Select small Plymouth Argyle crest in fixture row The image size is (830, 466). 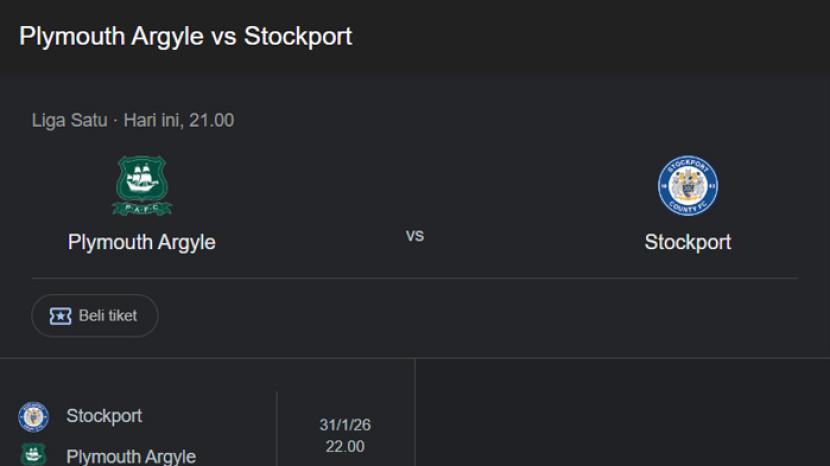click(33, 456)
